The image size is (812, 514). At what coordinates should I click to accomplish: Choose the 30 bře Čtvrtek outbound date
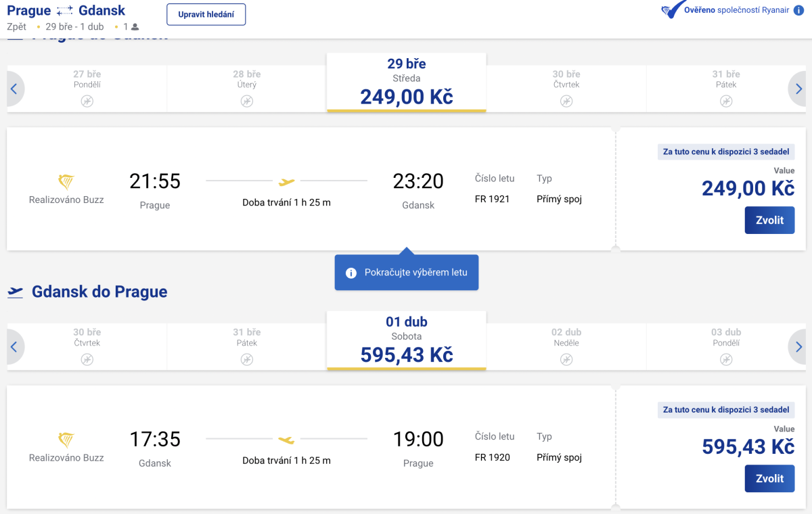pyautogui.click(x=566, y=88)
